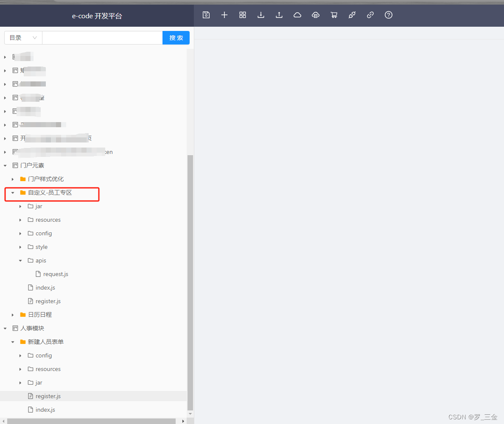Click the orange 门户样式优化 folder icon
The height and width of the screenshot is (424, 504).
[23, 179]
